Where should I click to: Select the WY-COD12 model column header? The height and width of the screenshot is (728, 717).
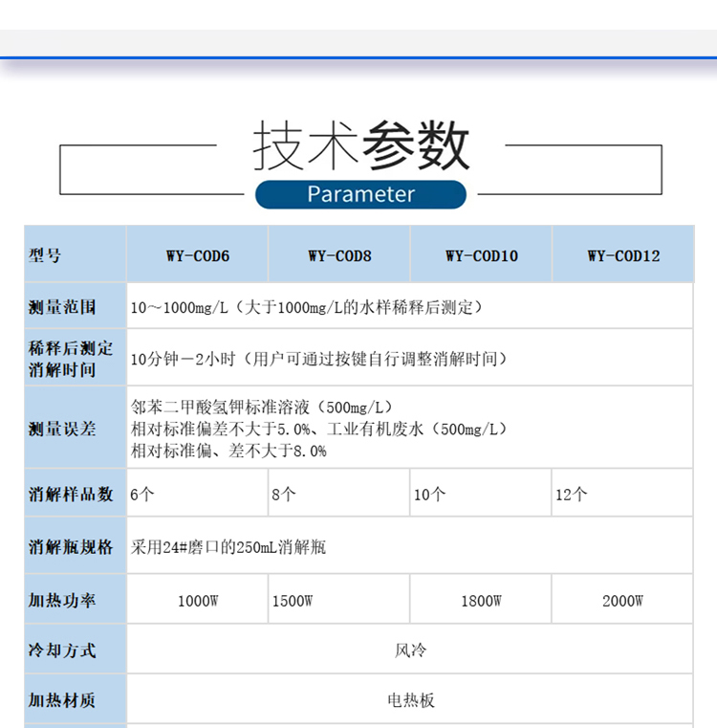pos(623,255)
